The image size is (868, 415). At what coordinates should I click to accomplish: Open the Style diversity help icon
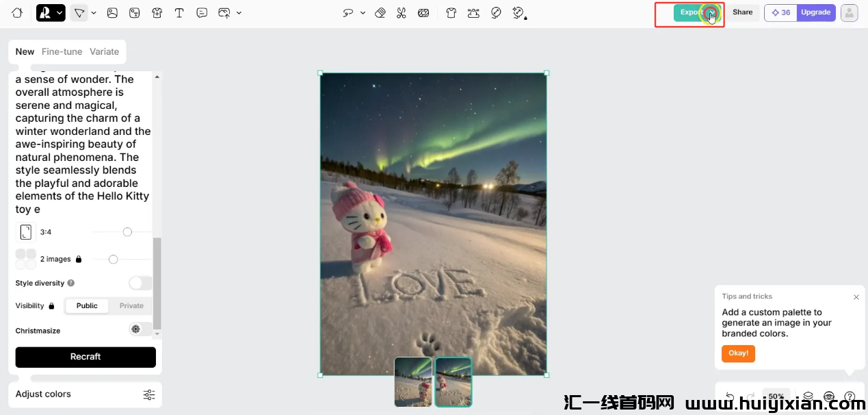coord(70,283)
